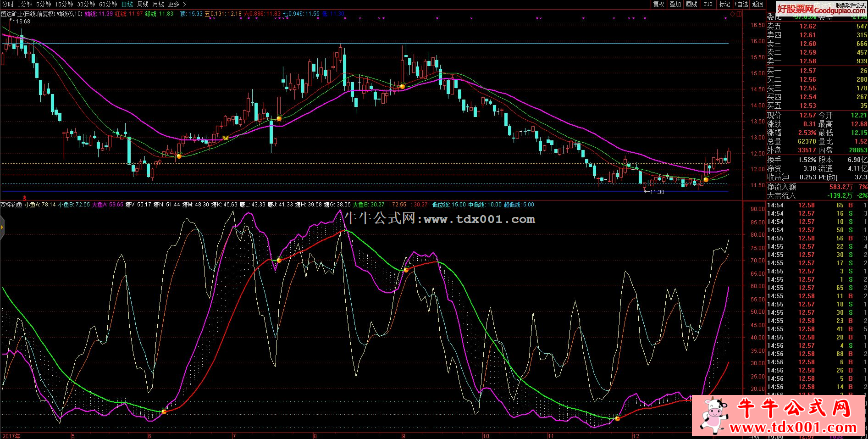Click the 卖五 12.62 ask row
The height and width of the screenshot is (439, 868).
pyautogui.click(x=817, y=27)
